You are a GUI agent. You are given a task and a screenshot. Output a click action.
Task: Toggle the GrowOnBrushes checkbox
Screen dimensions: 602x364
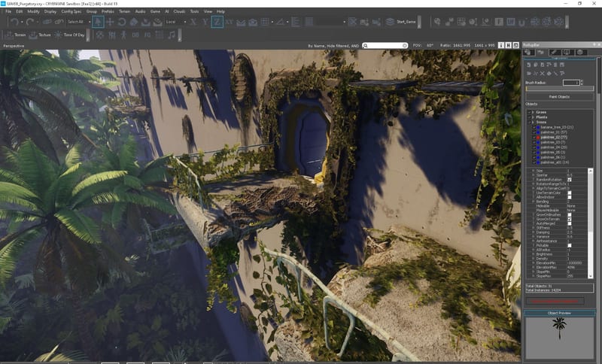click(x=570, y=215)
